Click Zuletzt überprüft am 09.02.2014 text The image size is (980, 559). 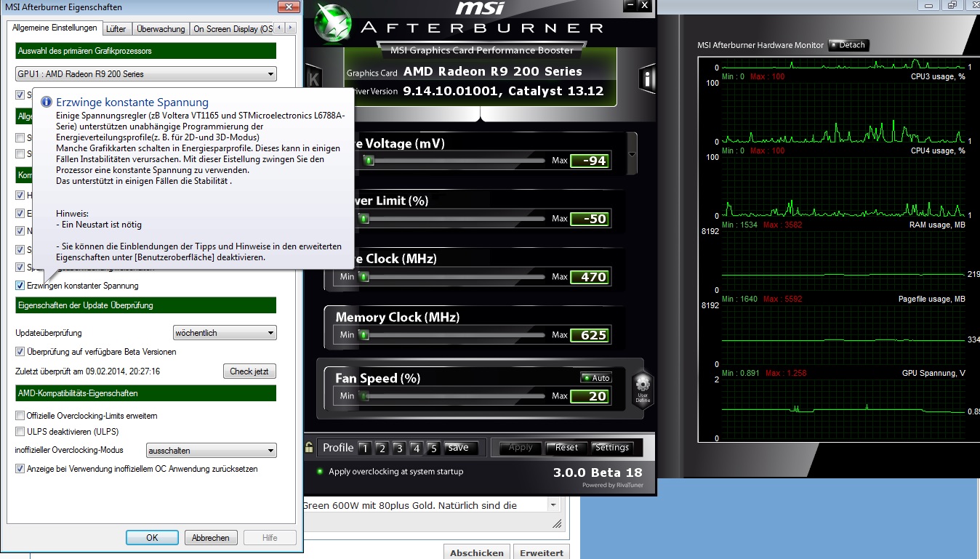click(x=88, y=371)
